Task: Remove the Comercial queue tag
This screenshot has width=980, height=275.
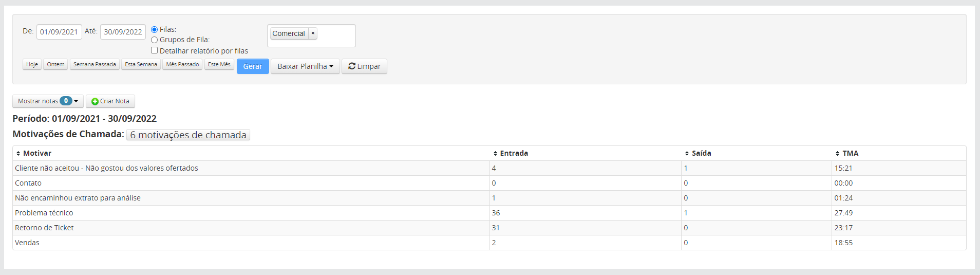Action: [313, 33]
